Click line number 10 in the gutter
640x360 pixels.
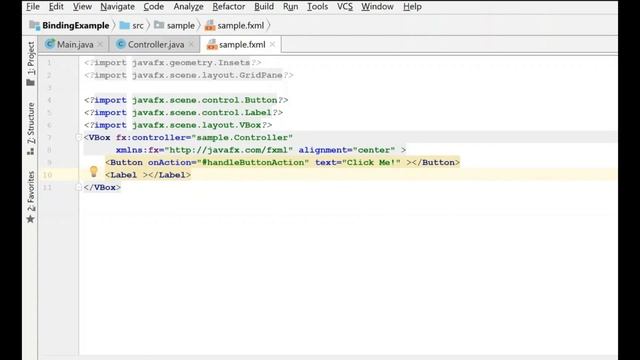[x=47, y=175]
